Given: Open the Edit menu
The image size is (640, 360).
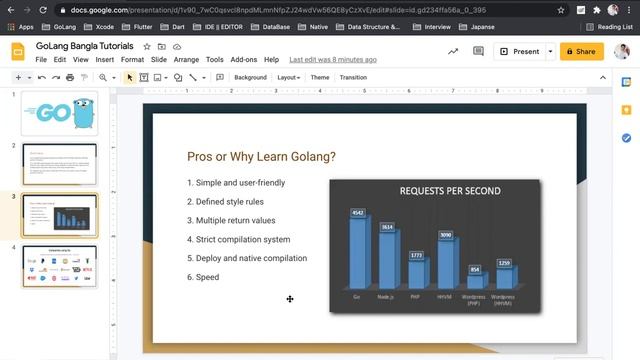Looking at the screenshot, I should pos(60,60).
